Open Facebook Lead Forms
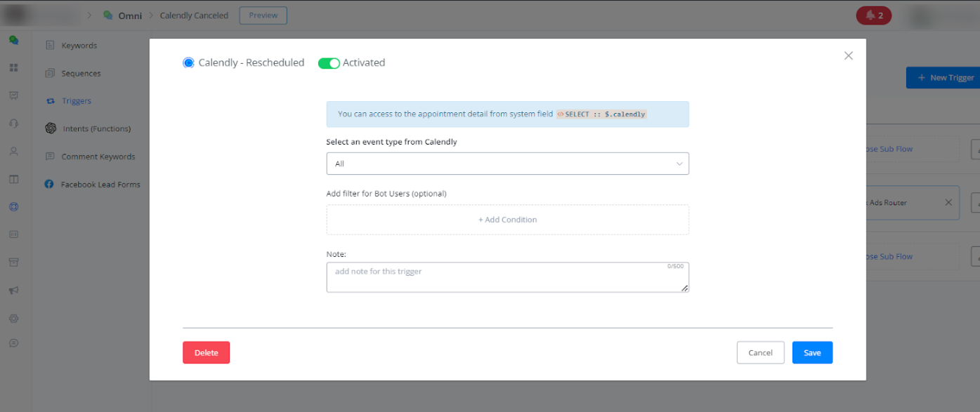Screen dimensions: 980x412 coord(100,185)
